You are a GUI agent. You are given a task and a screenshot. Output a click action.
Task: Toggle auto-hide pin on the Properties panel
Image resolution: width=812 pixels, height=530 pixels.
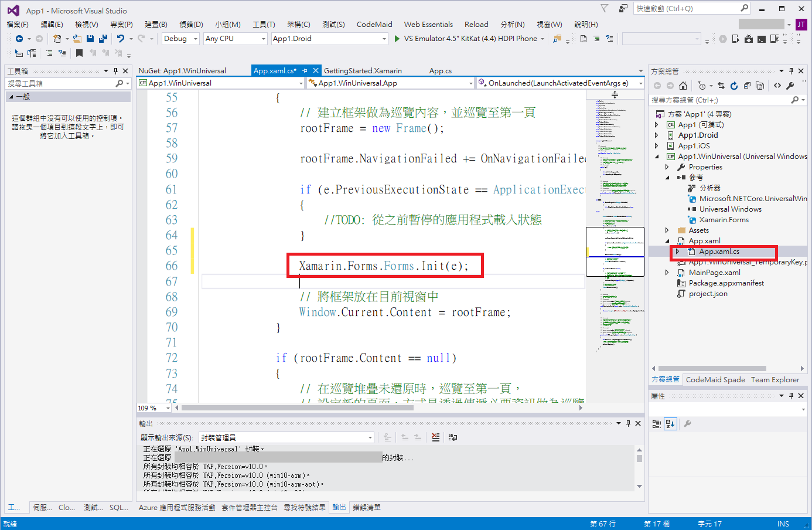click(x=791, y=396)
